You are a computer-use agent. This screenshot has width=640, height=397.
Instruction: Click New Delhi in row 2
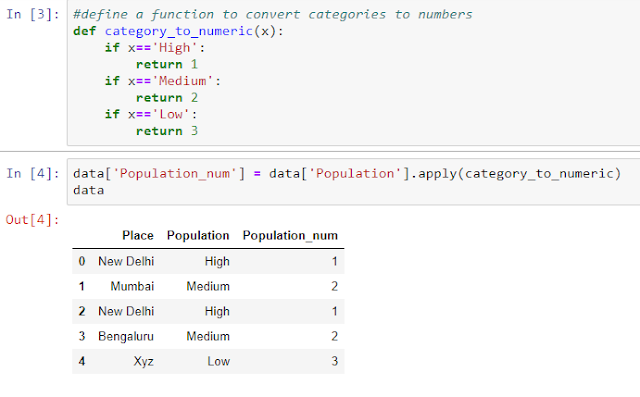126,311
